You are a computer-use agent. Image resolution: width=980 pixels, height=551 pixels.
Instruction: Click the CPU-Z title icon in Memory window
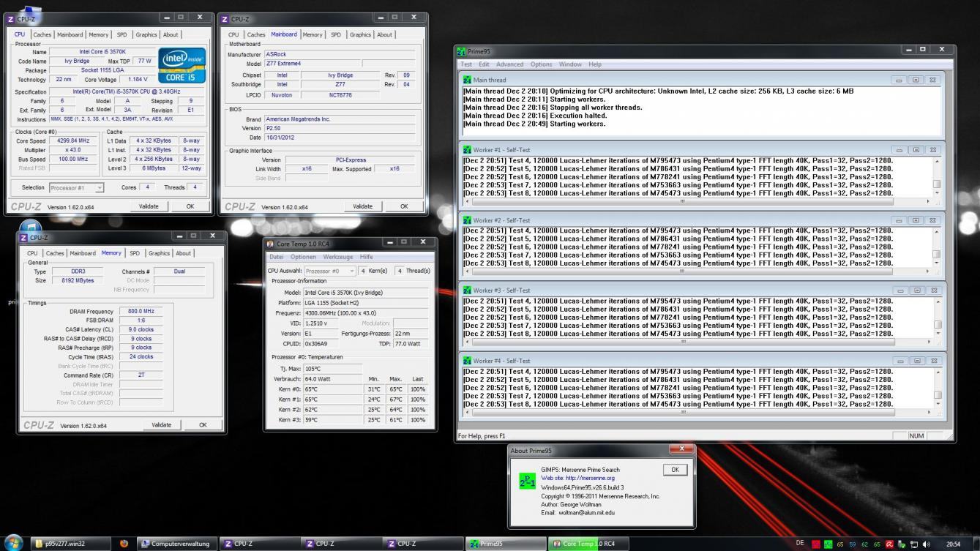[x=23, y=237]
